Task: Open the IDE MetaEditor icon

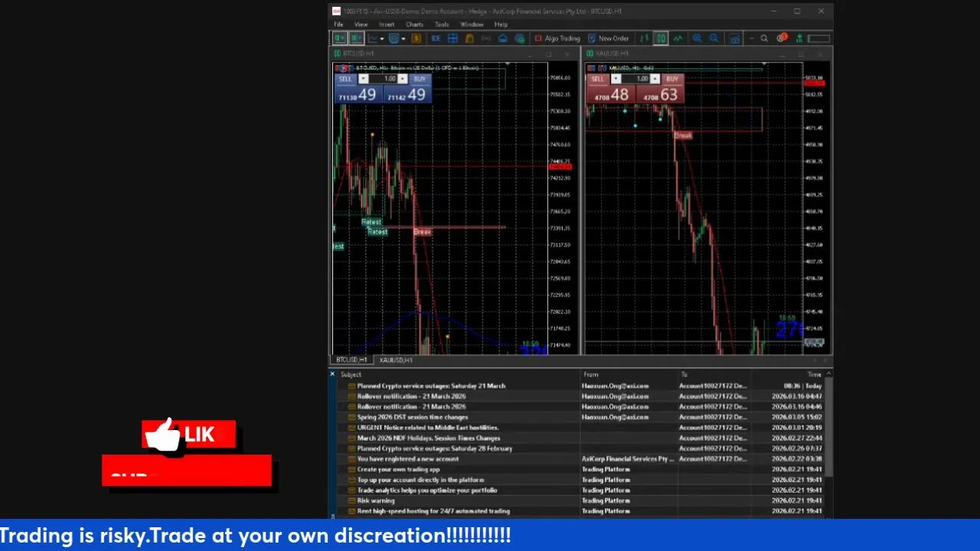Action: [436, 38]
